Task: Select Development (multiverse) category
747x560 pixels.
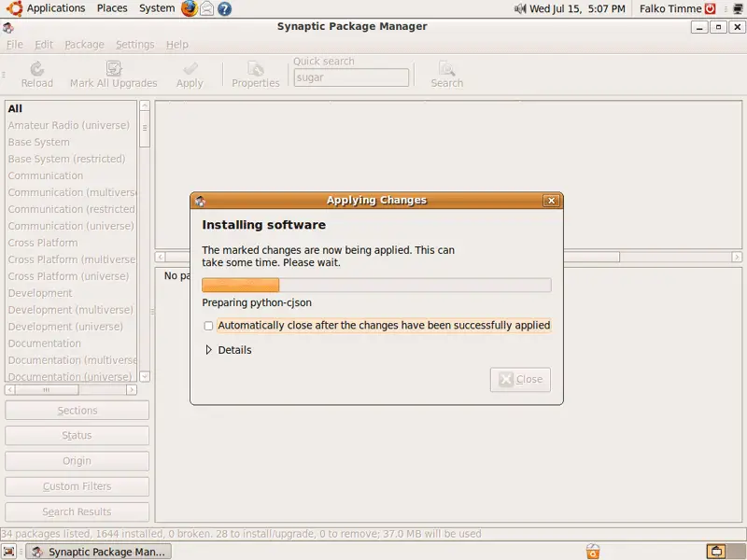Action: pos(71,310)
